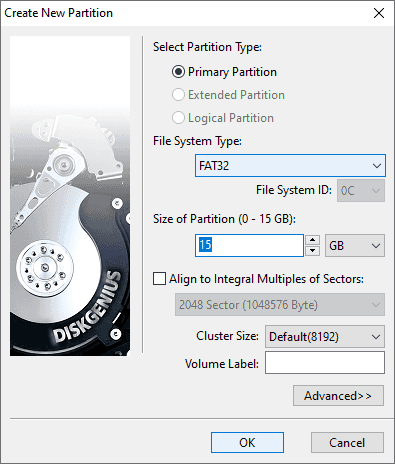Click the Volume Label caption text
The image size is (395, 464).
coord(222,364)
